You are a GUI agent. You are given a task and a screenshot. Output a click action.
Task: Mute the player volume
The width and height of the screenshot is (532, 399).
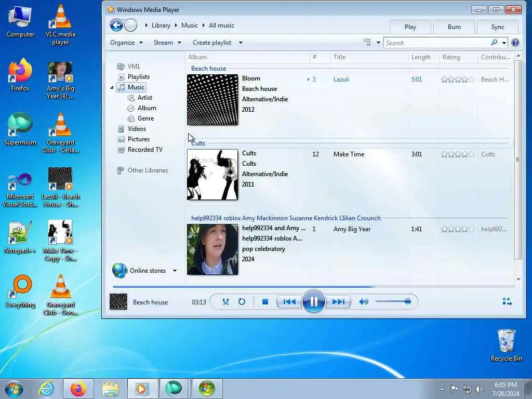363,302
